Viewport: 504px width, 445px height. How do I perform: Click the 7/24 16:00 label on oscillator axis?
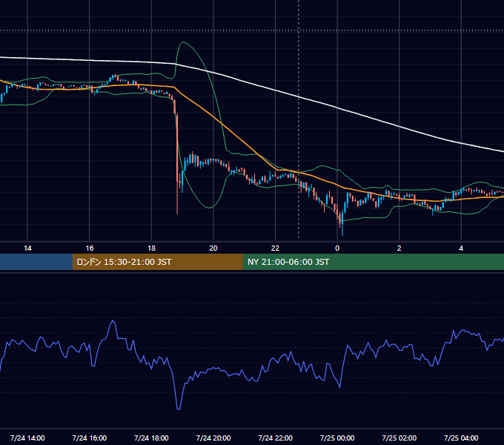[x=90, y=438]
